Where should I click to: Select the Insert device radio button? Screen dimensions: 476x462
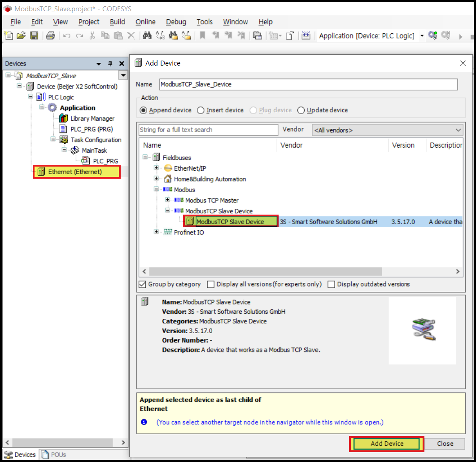point(201,110)
